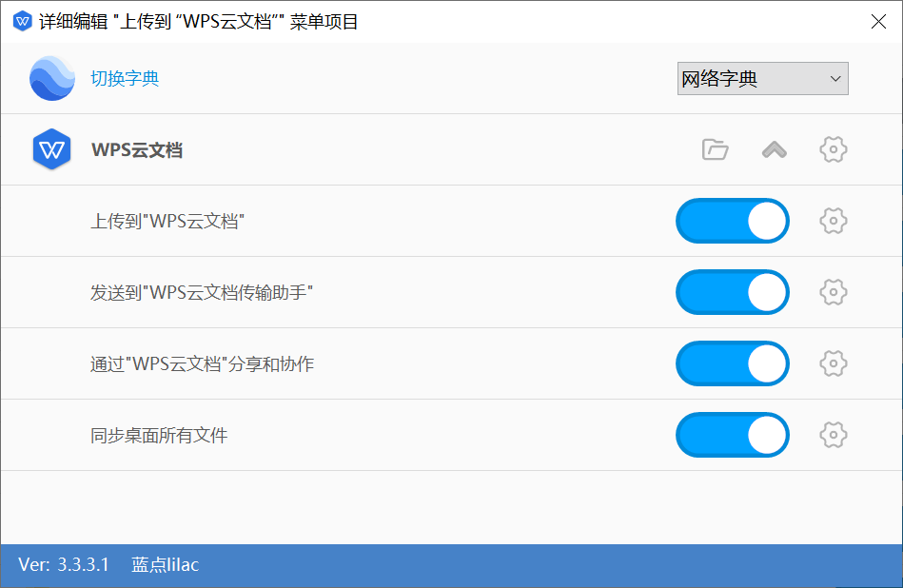Click the blue wave dictionary icon
The width and height of the screenshot is (903, 588).
[51, 78]
